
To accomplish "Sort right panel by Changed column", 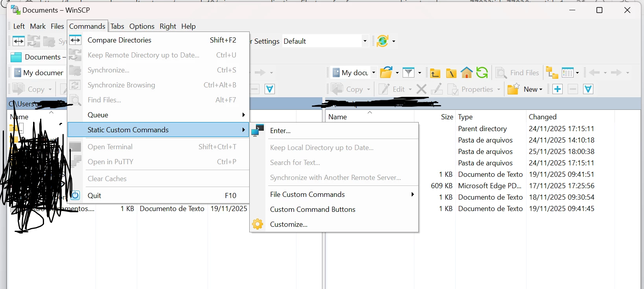I will click(570, 117).
